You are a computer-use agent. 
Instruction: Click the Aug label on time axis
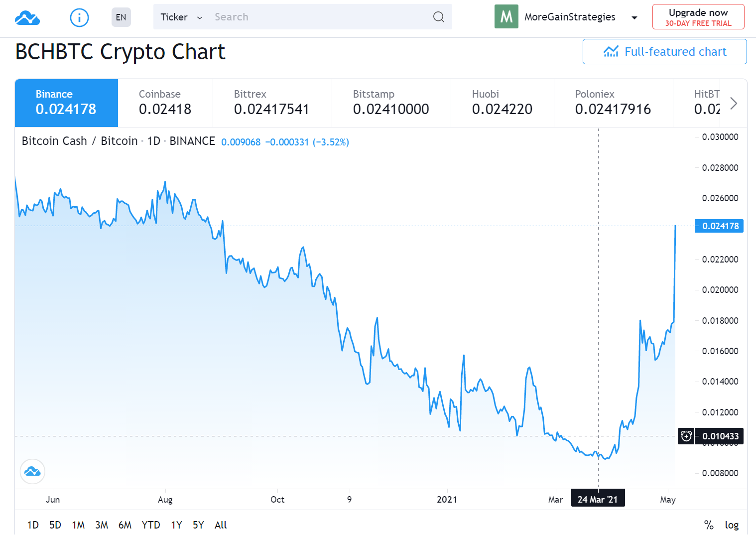tap(165, 500)
